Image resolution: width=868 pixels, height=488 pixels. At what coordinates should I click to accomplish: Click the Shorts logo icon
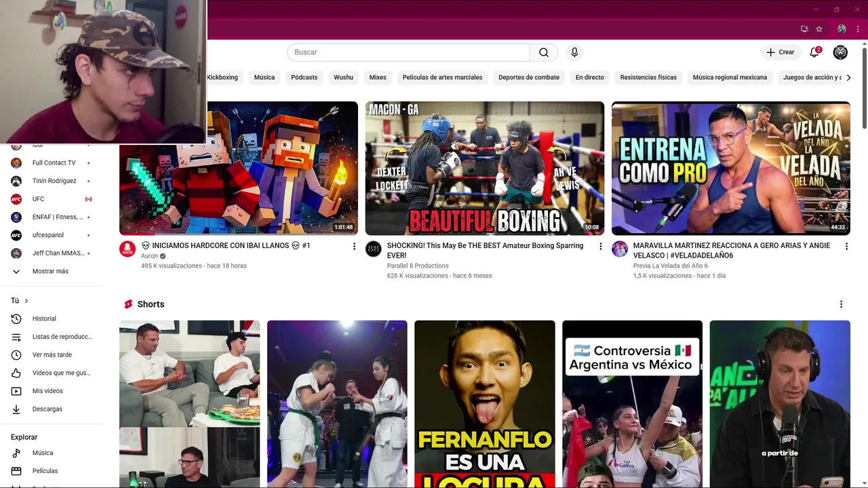click(127, 304)
